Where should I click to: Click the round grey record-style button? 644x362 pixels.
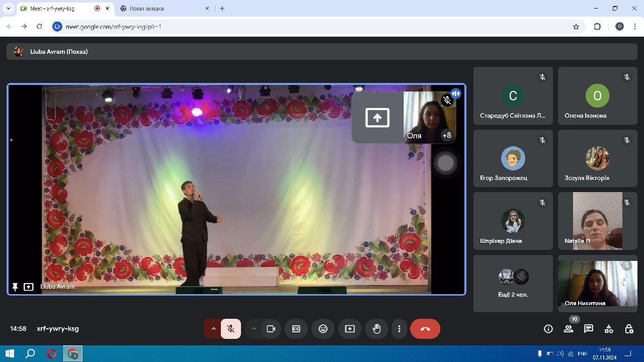[446, 163]
